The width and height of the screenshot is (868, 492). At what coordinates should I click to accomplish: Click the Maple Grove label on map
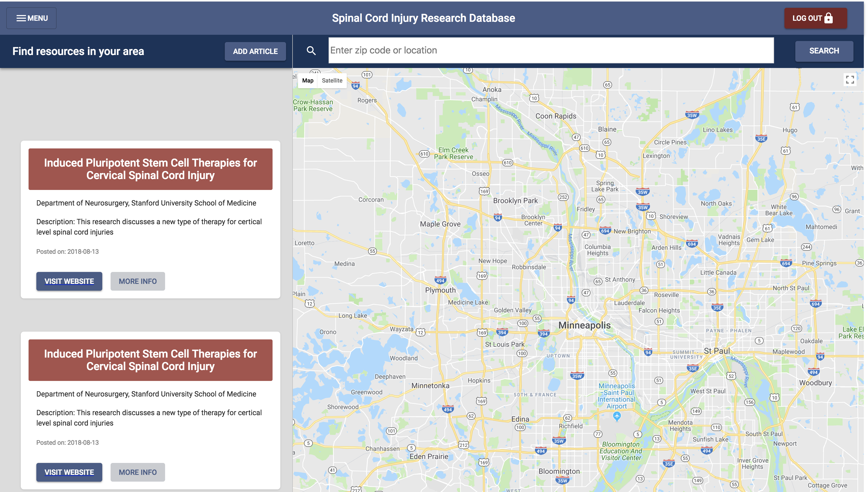440,224
